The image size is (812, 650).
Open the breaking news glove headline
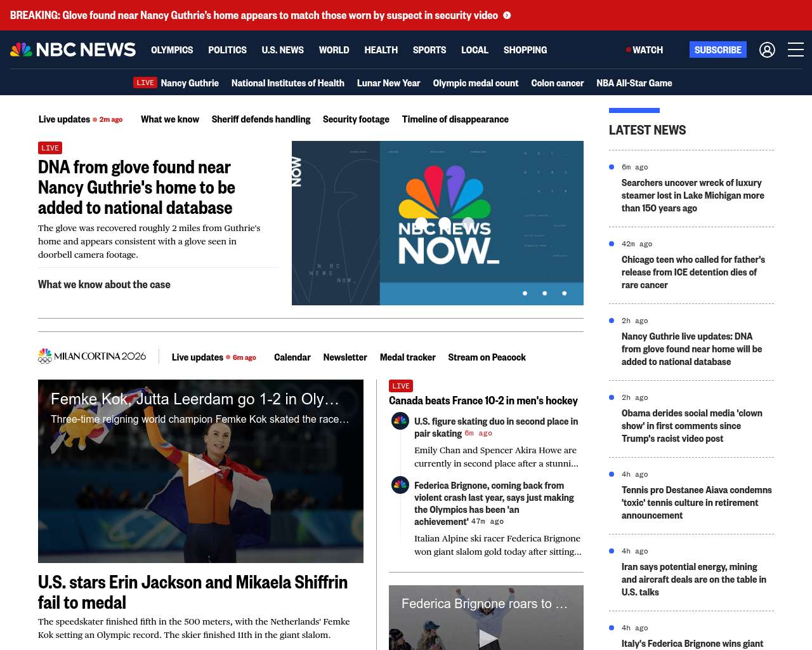[x=254, y=15]
